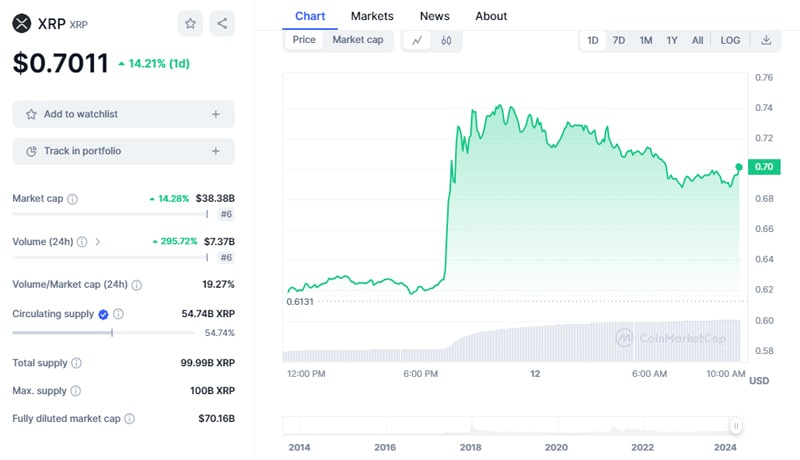Download the chart data
The height and width of the screenshot is (460, 800).
coord(766,40)
